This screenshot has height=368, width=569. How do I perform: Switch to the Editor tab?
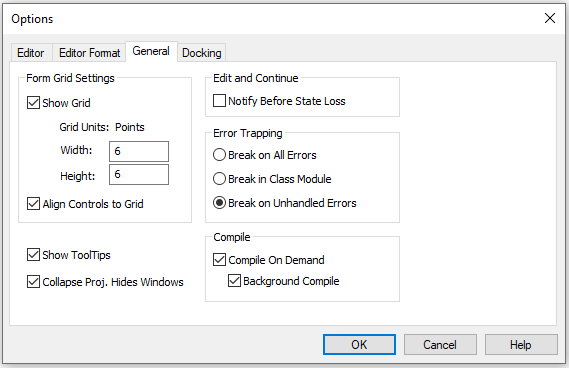[x=31, y=53]
